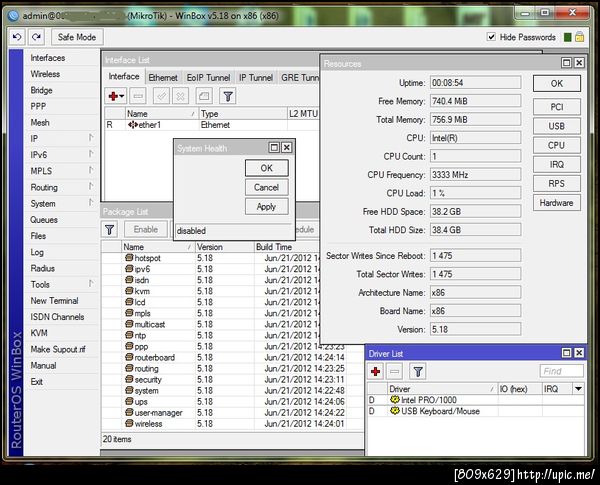The height and width of the screenshot is (485, 600).
Task: Click the Redo arrow in WinBox toolbar
Action: pos(36,37)
